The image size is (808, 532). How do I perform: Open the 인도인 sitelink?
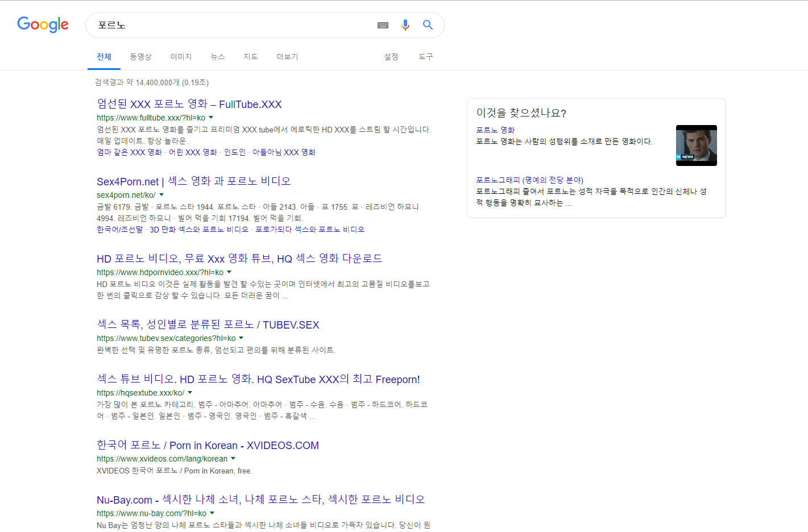[235, 152]
